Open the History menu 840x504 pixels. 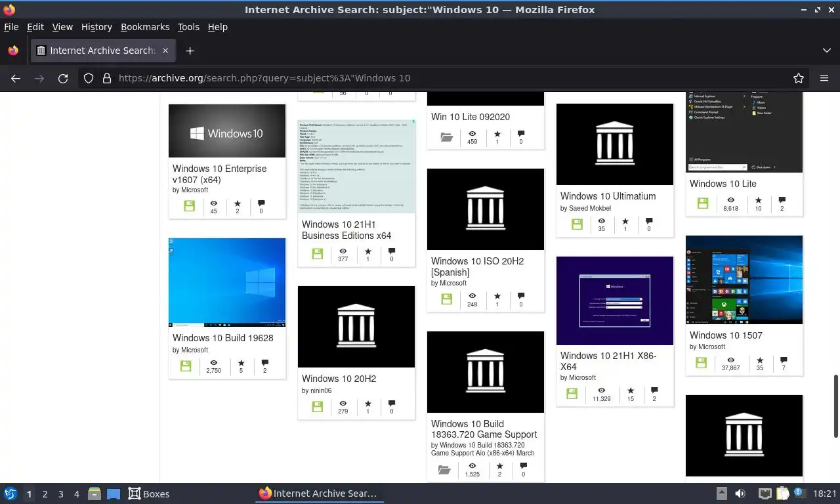pos(96,27)
